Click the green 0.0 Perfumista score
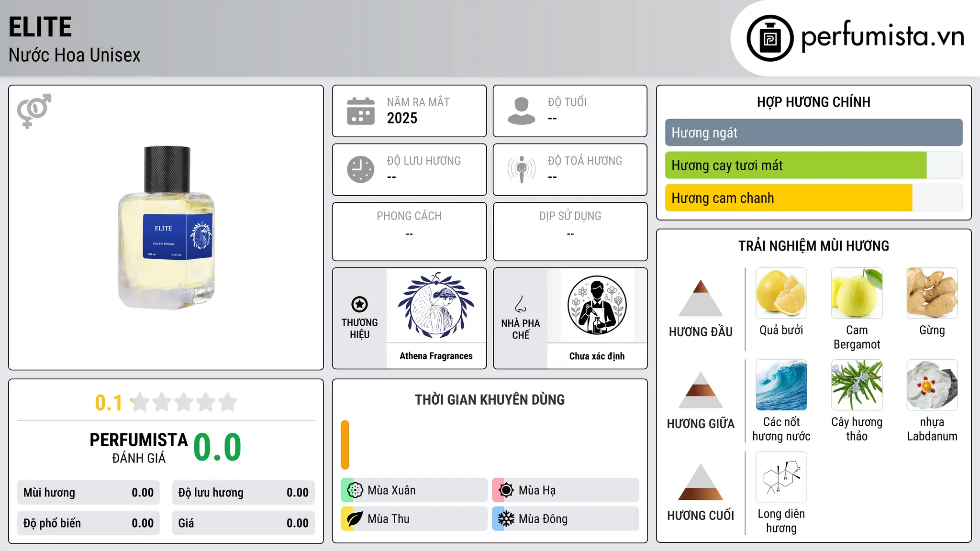This screenshot has height=551, width=980. click(217, 447)
